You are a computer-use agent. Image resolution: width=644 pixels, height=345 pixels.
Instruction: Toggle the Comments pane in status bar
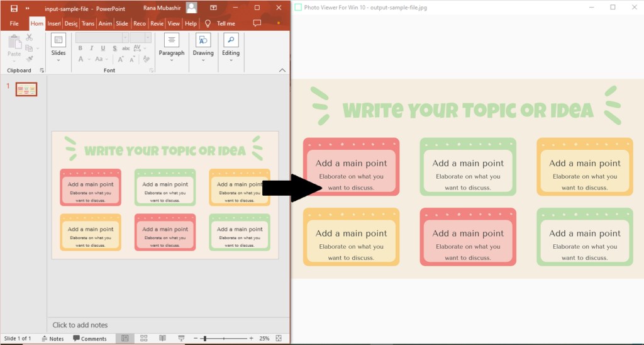90,339
